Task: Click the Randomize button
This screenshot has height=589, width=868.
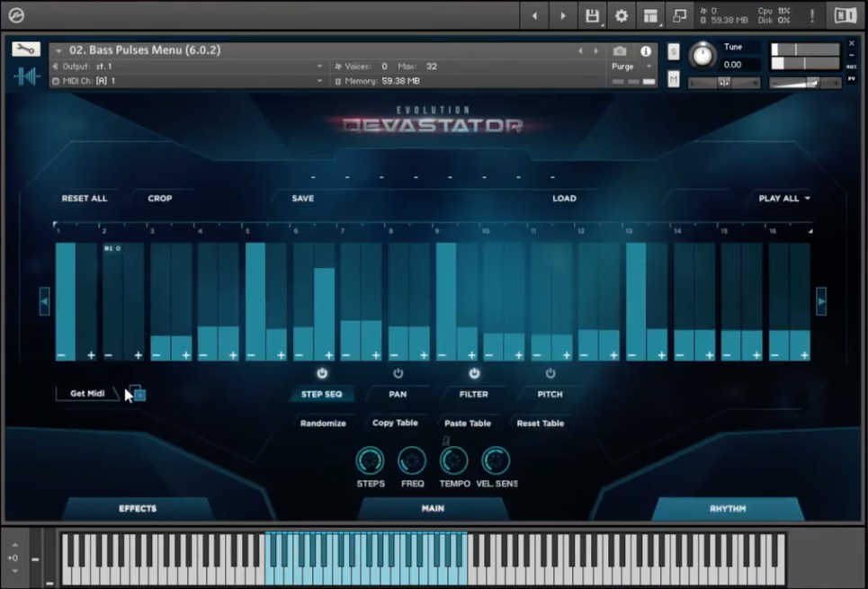Action: tap(322, 423)
